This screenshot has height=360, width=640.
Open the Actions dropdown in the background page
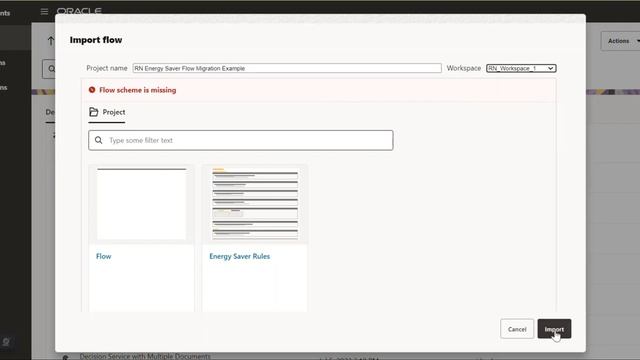(620, 41)
